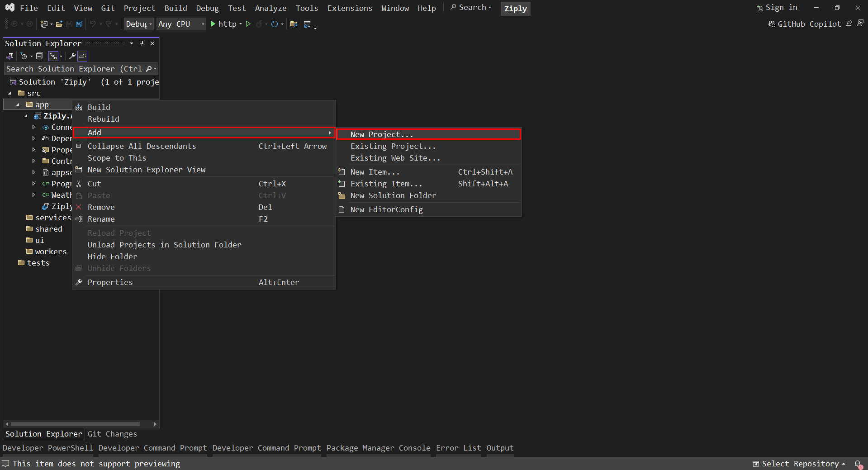Open the Package Manager Console tab
Image resolution: width=868 pixels, height=470 pixels.
pos(378,448)
